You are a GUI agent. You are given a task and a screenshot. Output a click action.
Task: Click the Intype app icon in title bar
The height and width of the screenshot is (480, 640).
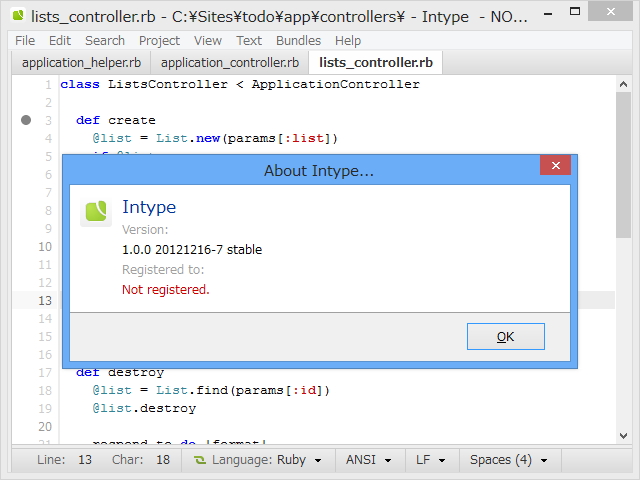18,15
